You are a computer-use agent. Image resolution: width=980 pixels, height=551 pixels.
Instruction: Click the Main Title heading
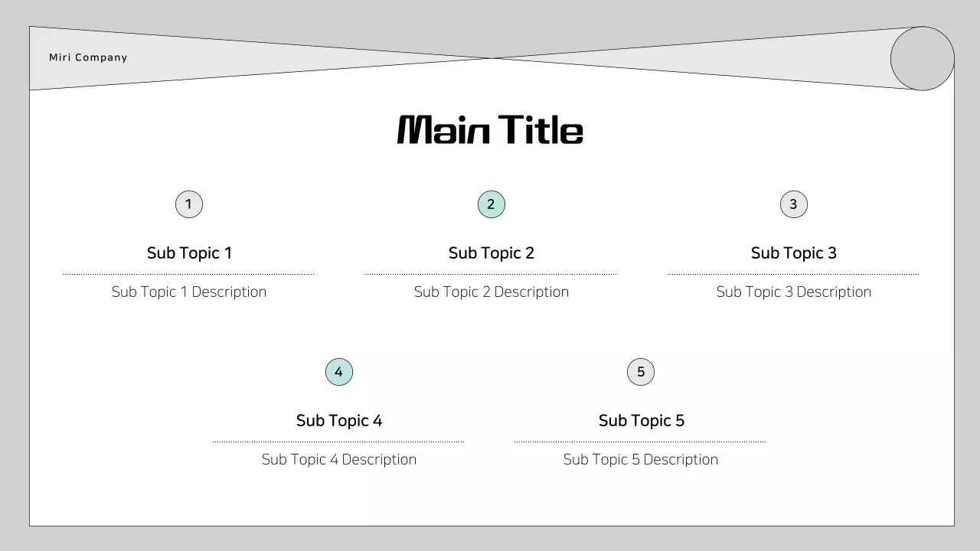(490, 130)
